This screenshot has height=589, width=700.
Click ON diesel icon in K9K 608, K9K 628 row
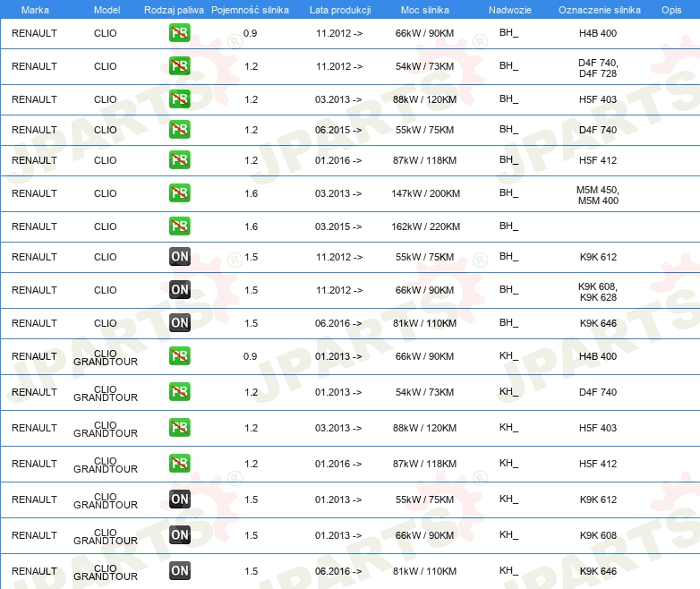[x=179, y=289]
